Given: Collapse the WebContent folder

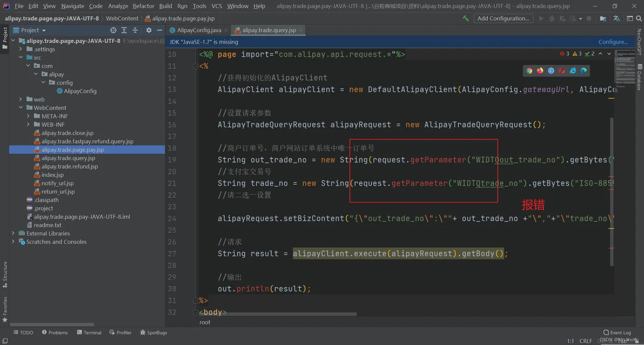Looking at the screenshot, I should coord(21,107).
